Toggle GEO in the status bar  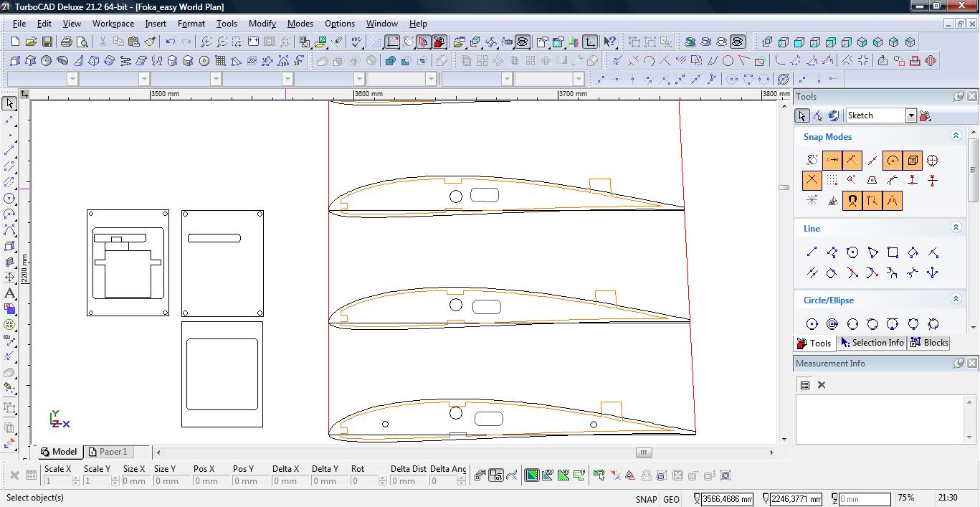click(671, 499)
